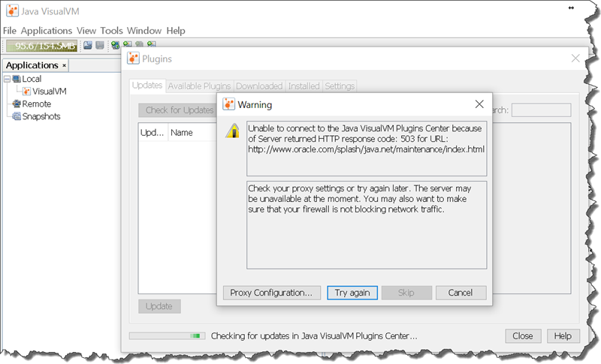Open the Applications menu
The width and height of the screenshot is (601, 364).
[47, 31]
